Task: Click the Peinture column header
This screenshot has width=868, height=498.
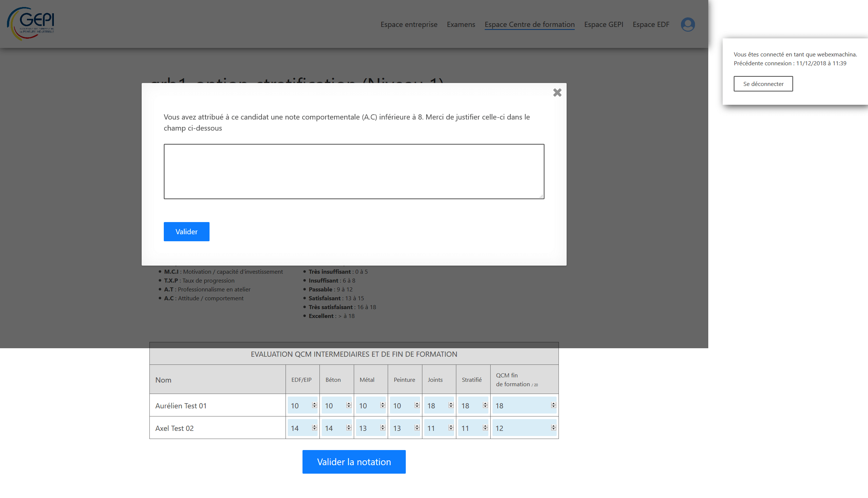Action: [x=404, y=380]
